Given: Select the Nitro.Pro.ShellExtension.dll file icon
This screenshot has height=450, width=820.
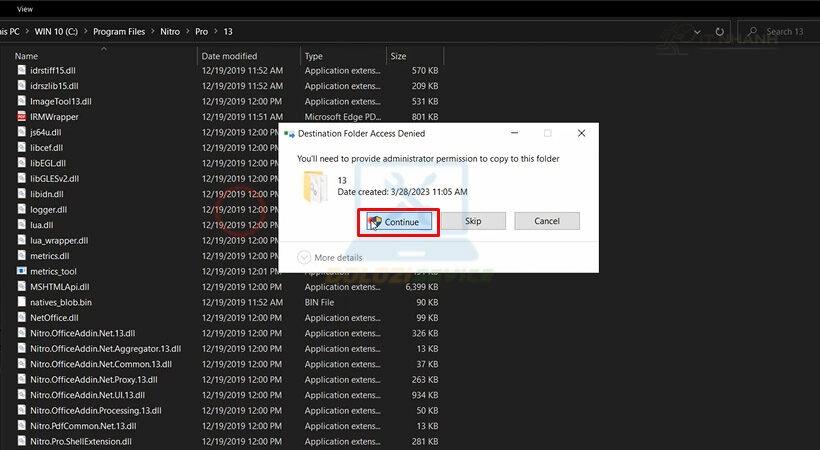Looking at the screenshot, I should [x=21, y=441].
